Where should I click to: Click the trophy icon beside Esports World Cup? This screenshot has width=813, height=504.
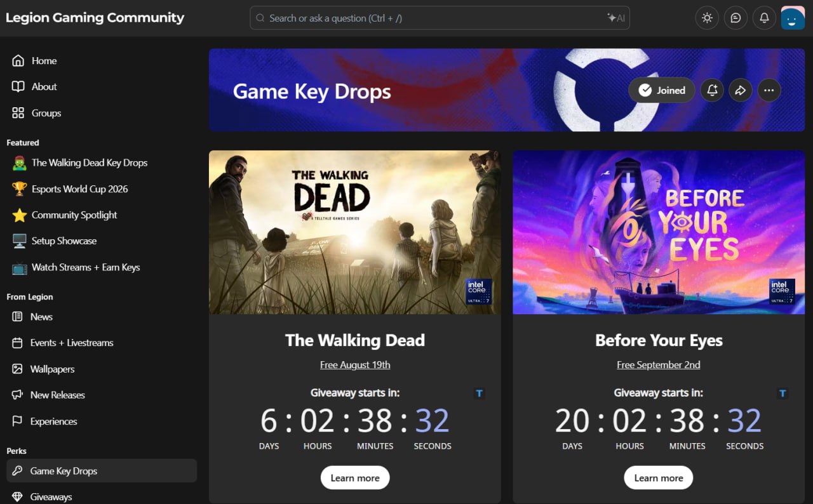[19, 189]
